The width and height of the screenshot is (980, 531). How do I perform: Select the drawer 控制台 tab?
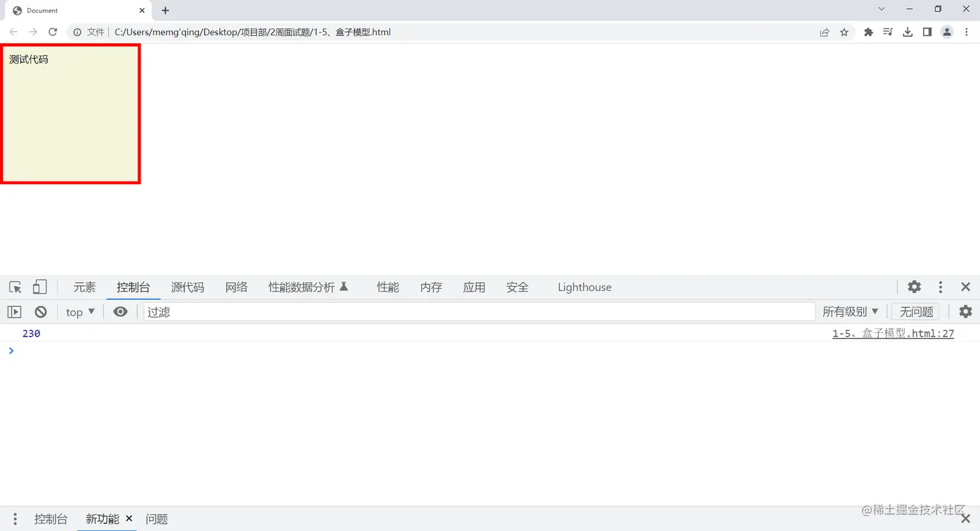pos(51,519)
